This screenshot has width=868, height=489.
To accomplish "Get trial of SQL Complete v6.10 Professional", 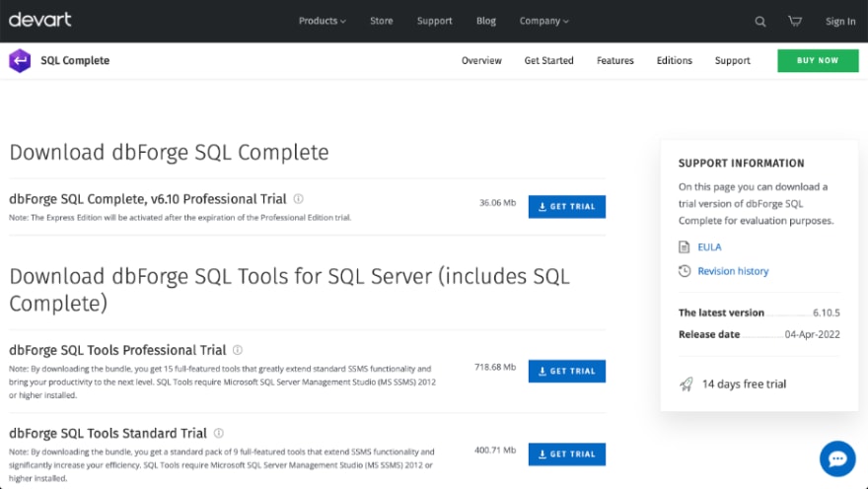I will [x=567, y=206].
